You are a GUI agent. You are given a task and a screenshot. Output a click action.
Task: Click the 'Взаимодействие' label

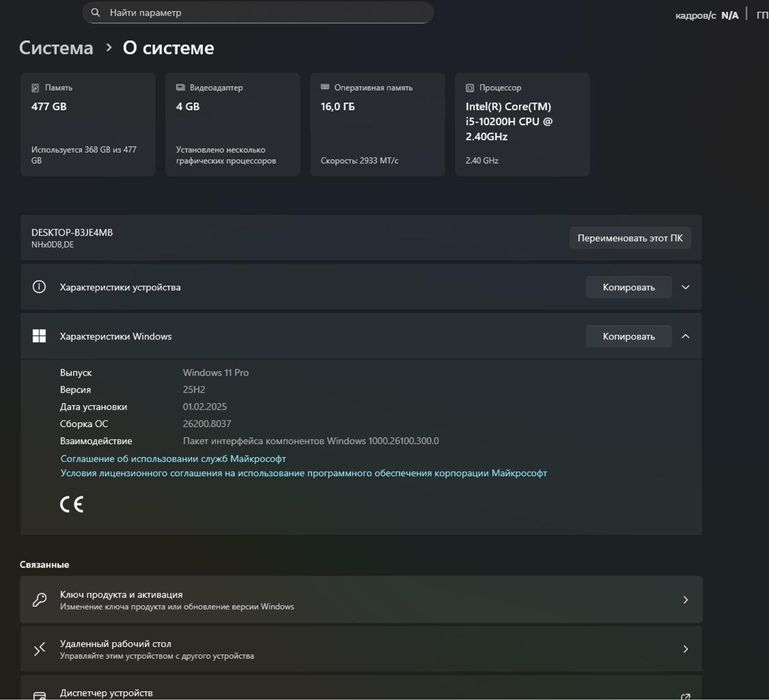(96, 441)
